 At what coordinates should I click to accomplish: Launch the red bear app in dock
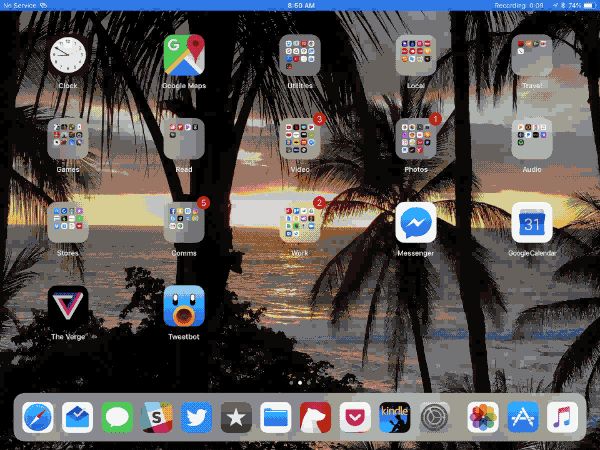coord(315,417)
